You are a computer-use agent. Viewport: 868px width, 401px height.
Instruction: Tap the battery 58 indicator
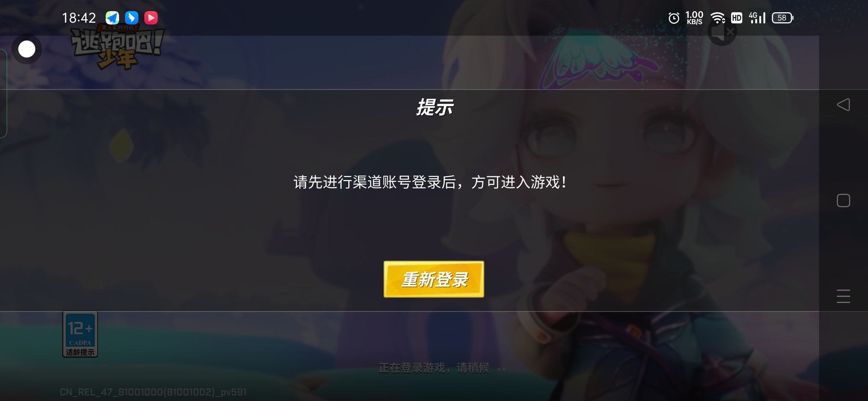tap(783, 18)
